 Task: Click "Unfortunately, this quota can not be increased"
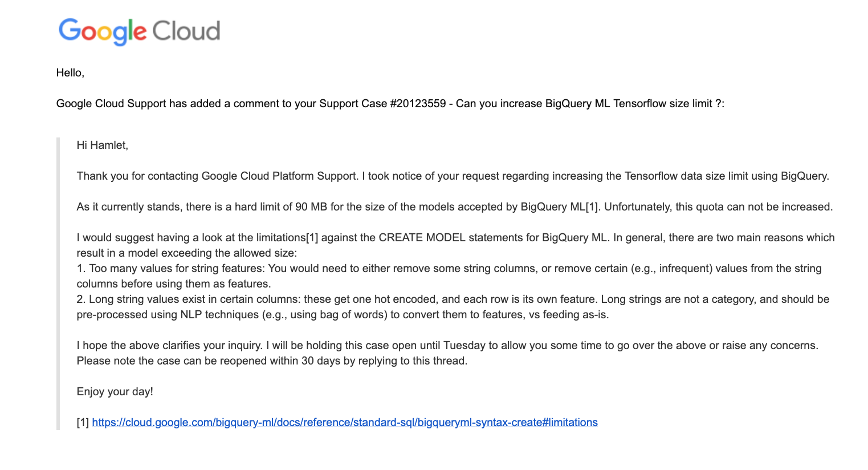pos(718,207)
